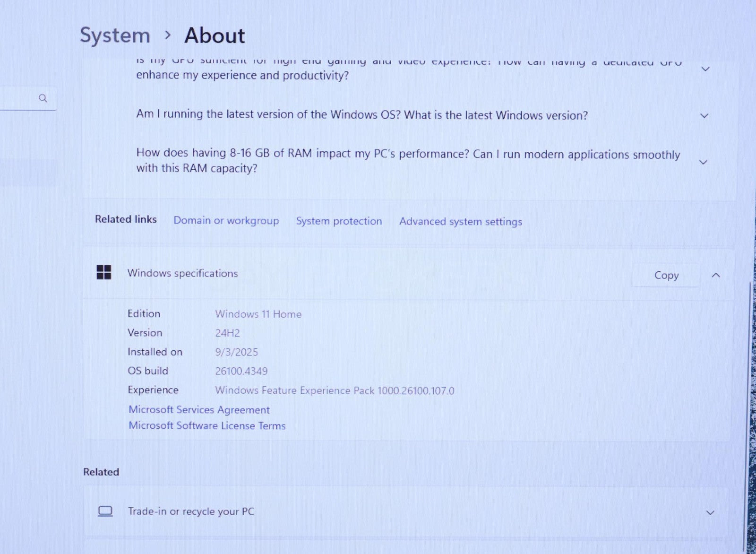Click the Installed on label
Viewport: 756px width, 554px height.
155,352
